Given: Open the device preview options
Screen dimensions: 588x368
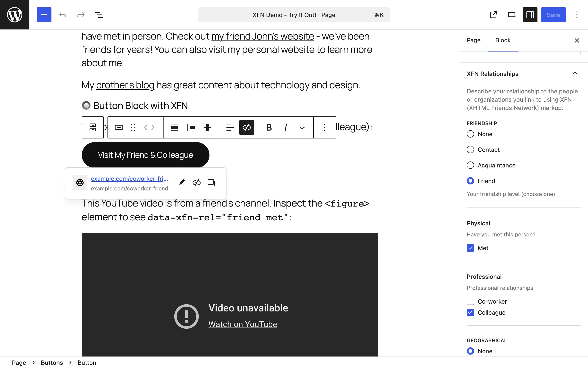Looking at the screenshot, I should click(x=512, y=15).
